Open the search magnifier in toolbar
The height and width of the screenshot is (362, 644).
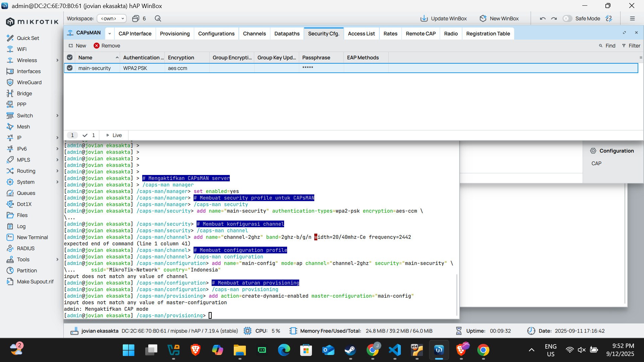158,18
